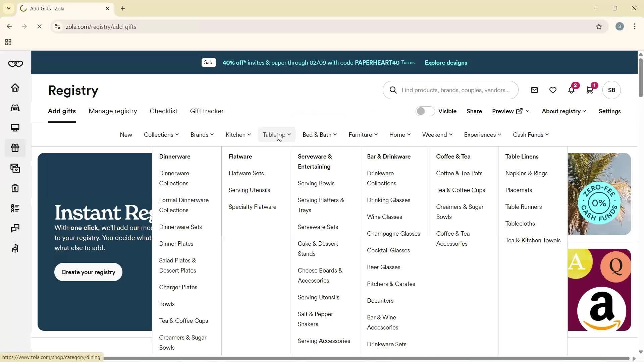Open the Explore designs link
The height and width of the screenshot is (362, 644).
[445, 63]
